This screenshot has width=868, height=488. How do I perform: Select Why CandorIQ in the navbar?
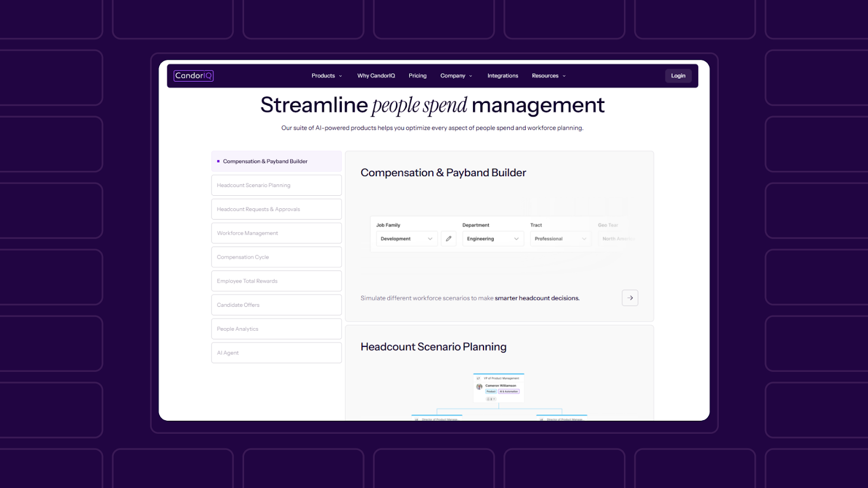pyautogui.click(x=376, y=75)
